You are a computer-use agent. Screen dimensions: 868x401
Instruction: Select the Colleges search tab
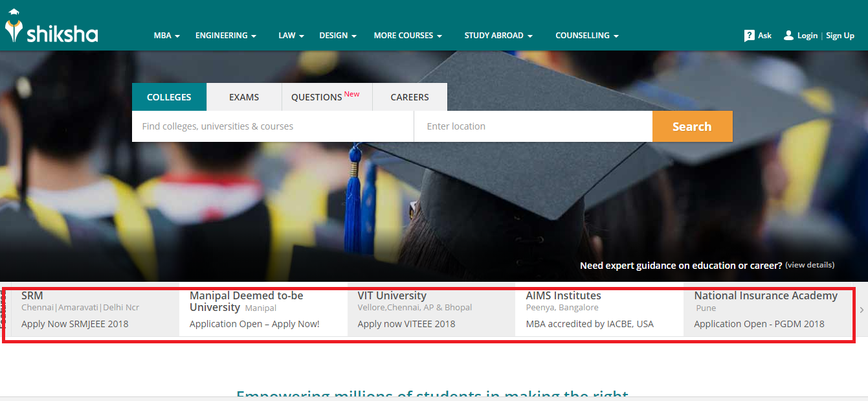click(x=169, y=97)
